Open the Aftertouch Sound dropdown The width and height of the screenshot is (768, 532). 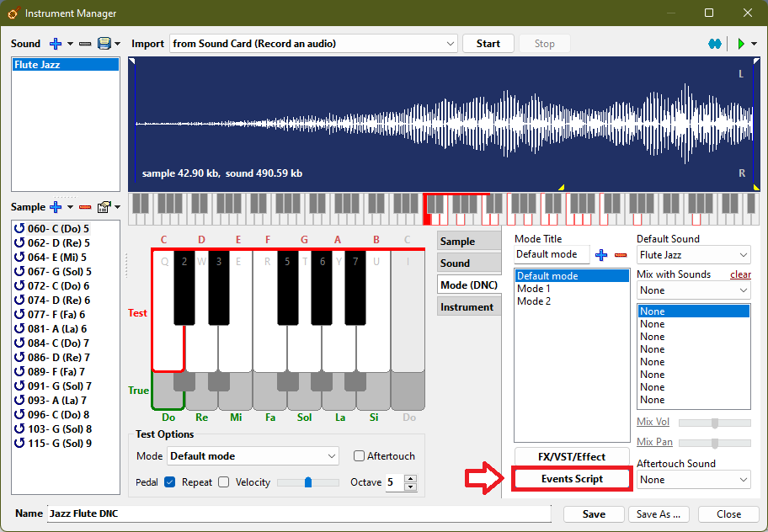693,480
